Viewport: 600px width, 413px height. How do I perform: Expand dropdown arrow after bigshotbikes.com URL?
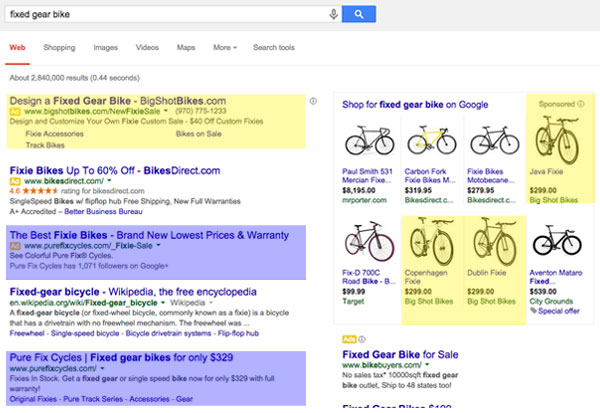(166, 111)
